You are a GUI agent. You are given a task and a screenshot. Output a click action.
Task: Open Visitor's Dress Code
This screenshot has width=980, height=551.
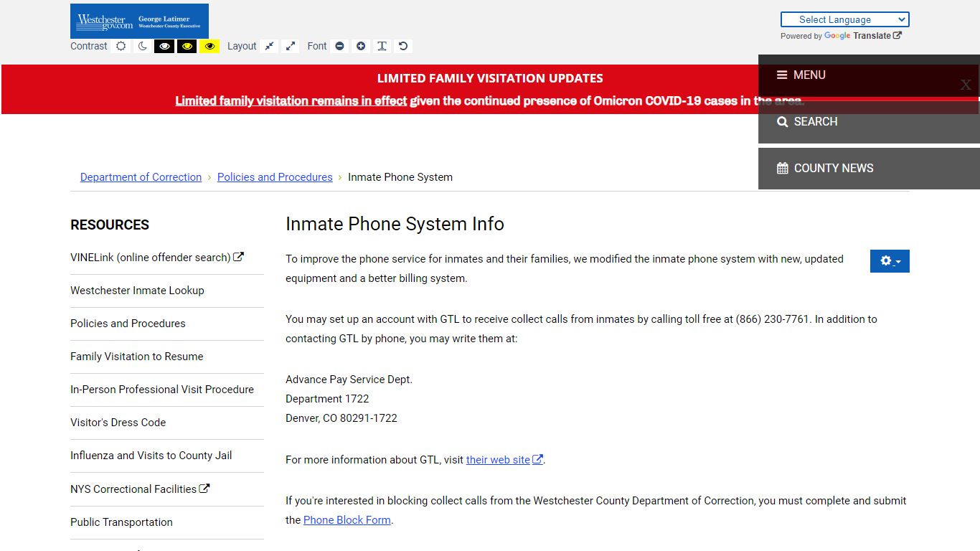(118, 423)
